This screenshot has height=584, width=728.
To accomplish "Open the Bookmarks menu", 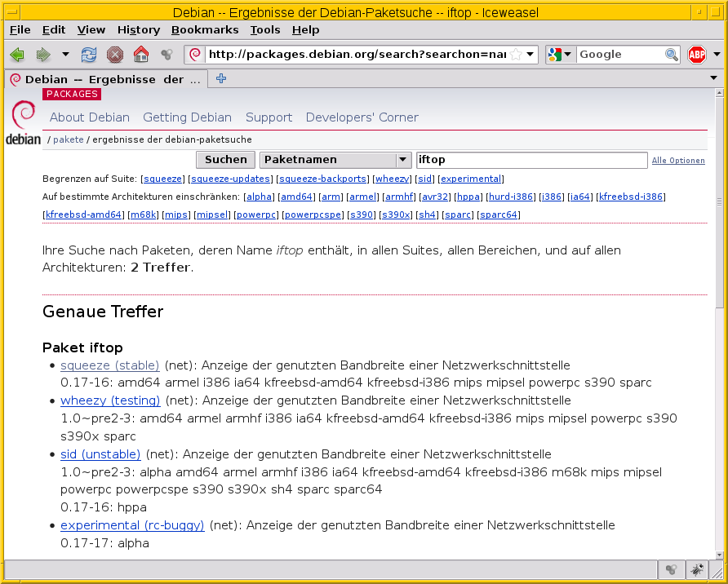I will [205, 29].
